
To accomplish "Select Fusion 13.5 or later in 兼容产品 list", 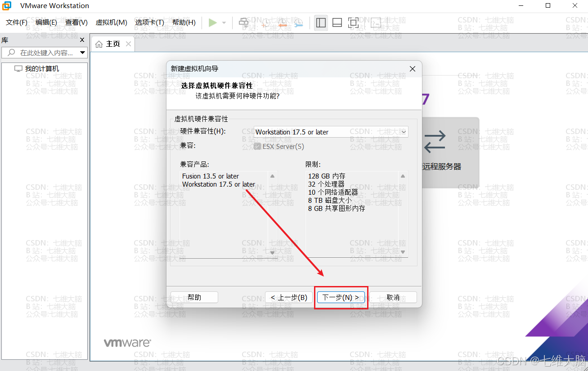I will pyautogui.click(x=211, y=176).
